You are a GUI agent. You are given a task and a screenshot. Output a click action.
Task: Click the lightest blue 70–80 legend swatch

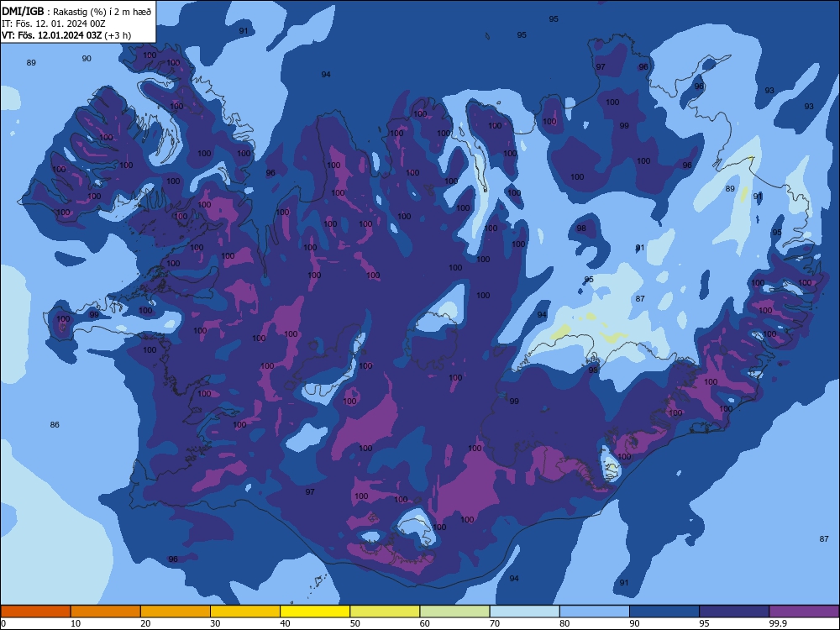pos(524,612)
